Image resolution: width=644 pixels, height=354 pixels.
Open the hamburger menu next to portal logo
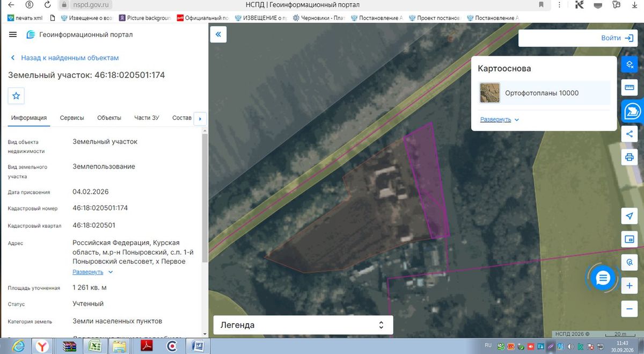(13, 34)
